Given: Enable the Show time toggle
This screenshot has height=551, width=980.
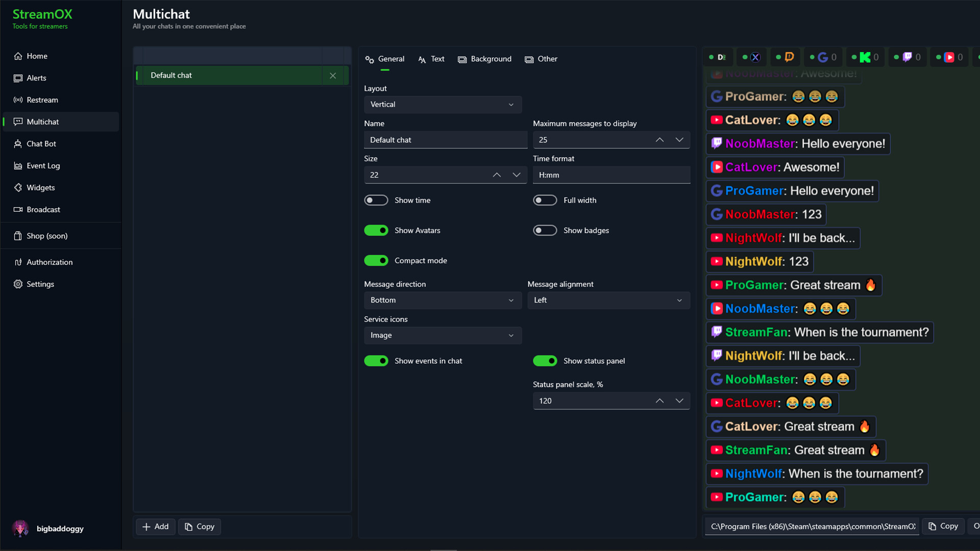Looking at the screenshot, I should tap(376, 201).
